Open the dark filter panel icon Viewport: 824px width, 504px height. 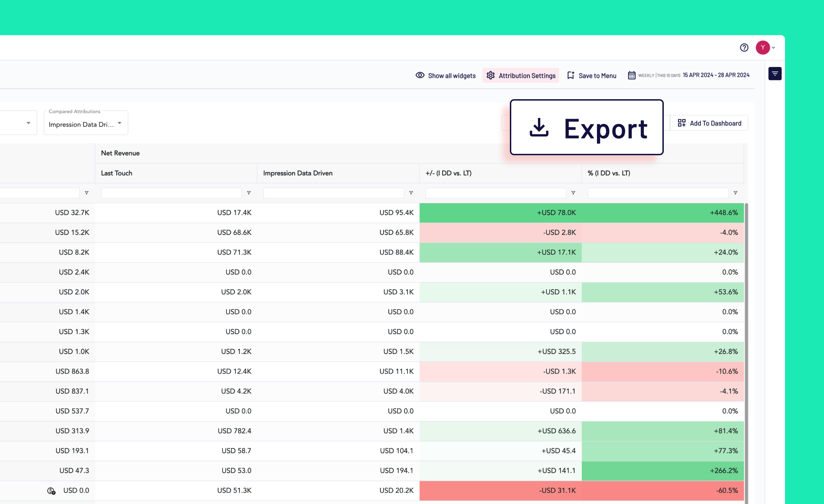pos(775,74)
